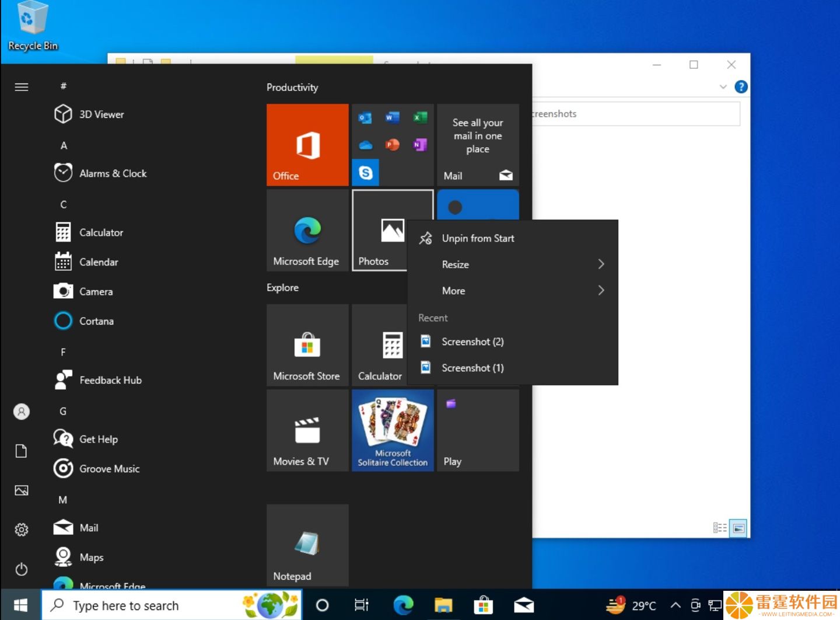Click the Explorer help icon
This screenshot has height=620, width=840.
pyautogui.click(x=741, y=87)
